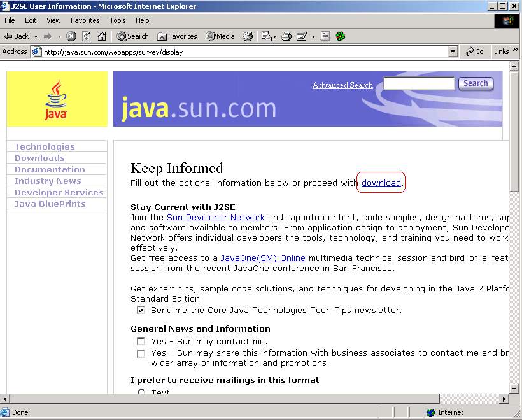Open the Sun Developer Network link
The width and height of the screenshot is (522, 420).
click(x=215, y=218)
